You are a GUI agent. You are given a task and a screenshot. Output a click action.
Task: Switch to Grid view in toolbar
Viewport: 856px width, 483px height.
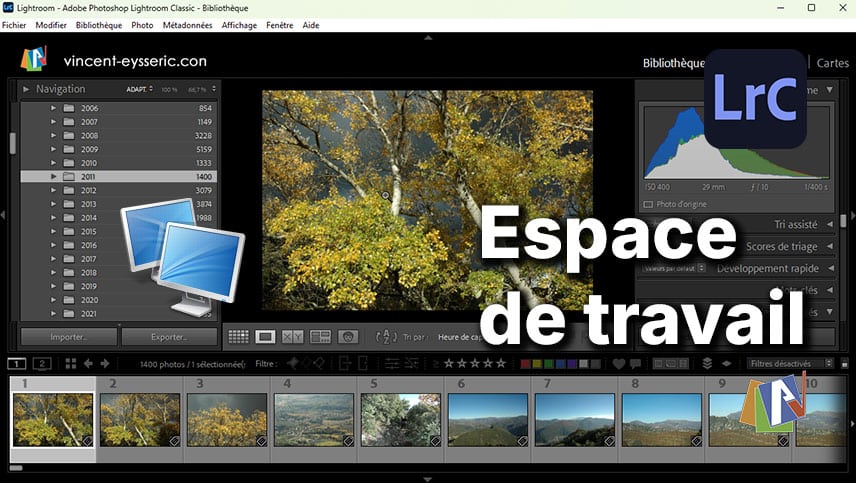(238, 337)
